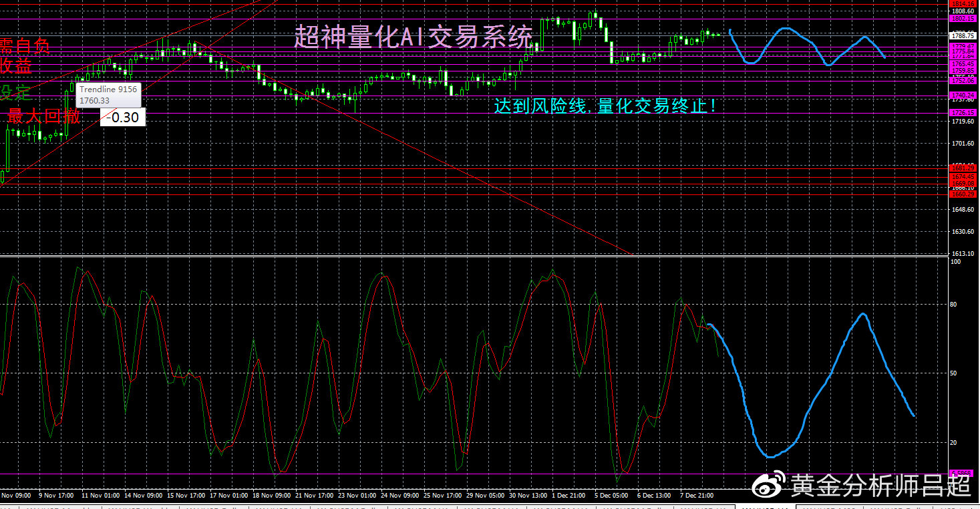The height and width of the screenshot is (509, 980).
Task: Click the '11 Nov 01:00' time axis label
Action: pyautogui.click(x=100, y=496)
